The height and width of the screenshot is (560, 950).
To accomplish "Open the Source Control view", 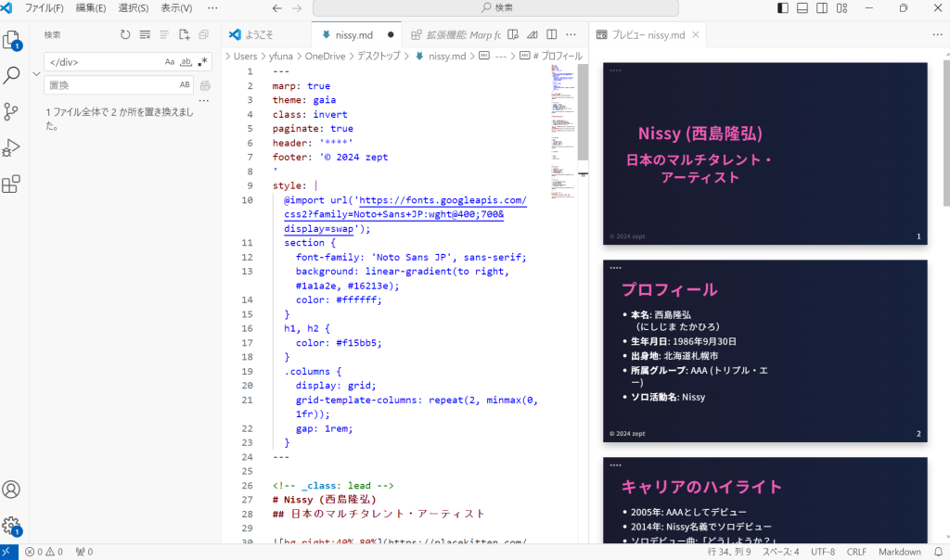I will click(12, 112).
